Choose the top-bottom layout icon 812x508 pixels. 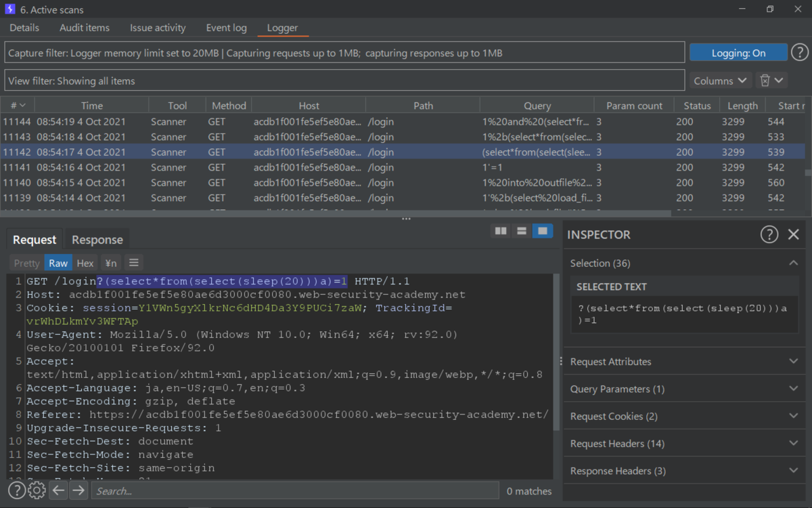coord(522,231)
